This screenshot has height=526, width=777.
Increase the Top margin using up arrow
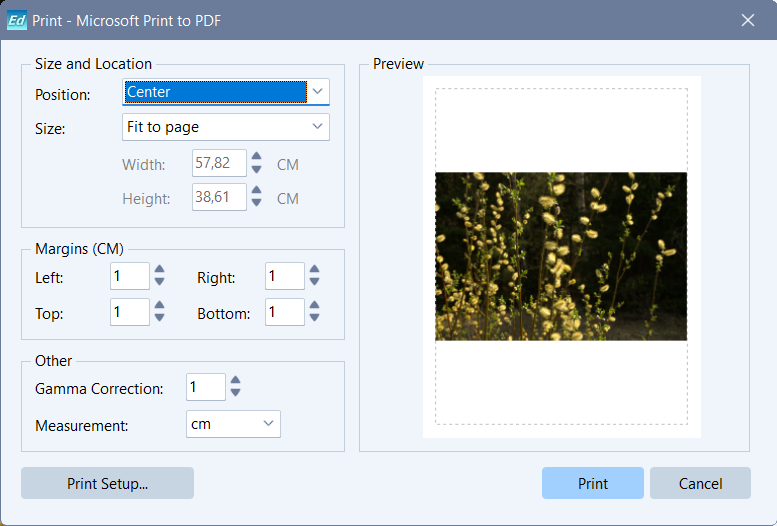pyautogui.click(x=160, y=306)
